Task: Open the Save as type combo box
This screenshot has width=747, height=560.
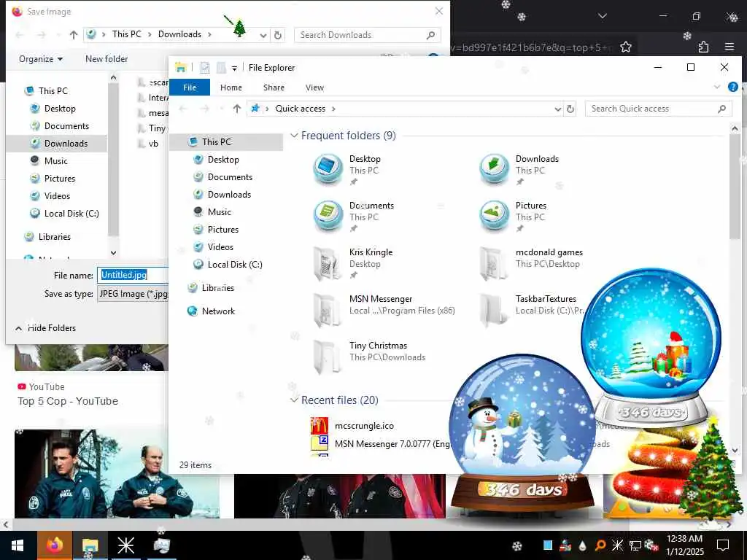Action: coord(133,294)
